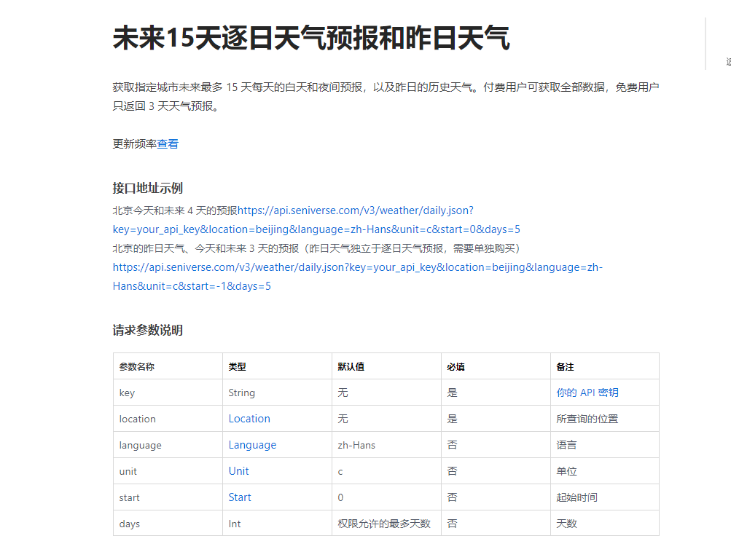Open the Location type link in the table
Viewport: 731px width, 560px height.
(249, 418)
